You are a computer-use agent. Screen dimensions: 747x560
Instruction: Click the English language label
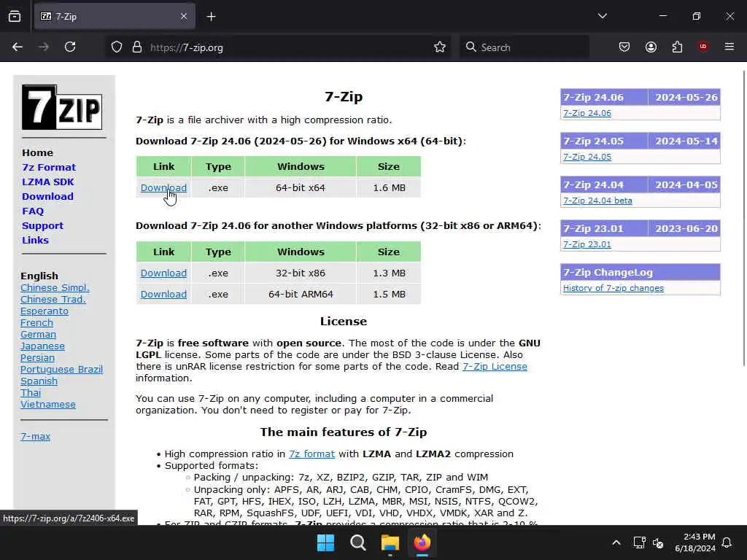39,276
